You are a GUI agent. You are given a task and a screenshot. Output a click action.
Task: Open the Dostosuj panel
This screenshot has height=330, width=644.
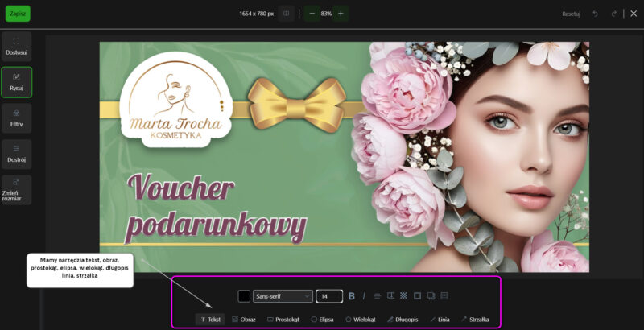point(17,46)
